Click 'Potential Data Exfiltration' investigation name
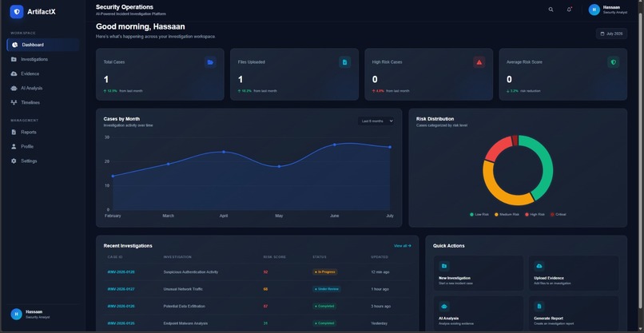 pyautogui.click(x=185, y=307)
